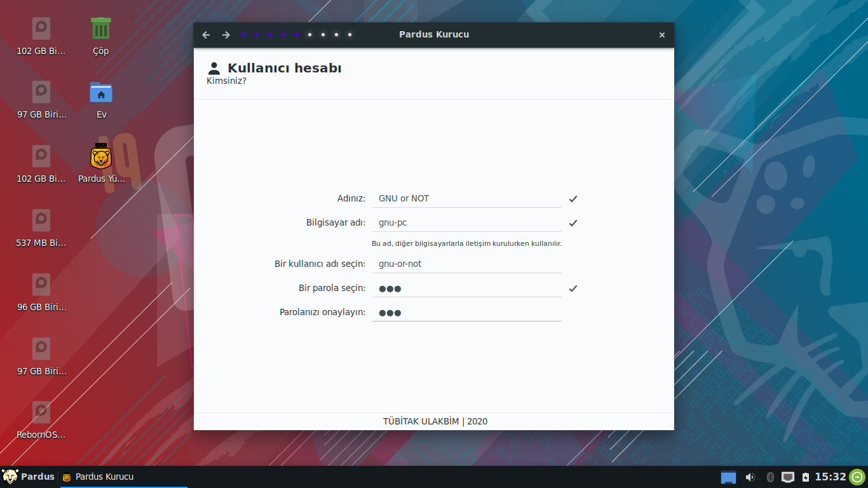
Task: Focus the Bir parola seçin password field
Action: pyautogui.click(x=466, y=288)
